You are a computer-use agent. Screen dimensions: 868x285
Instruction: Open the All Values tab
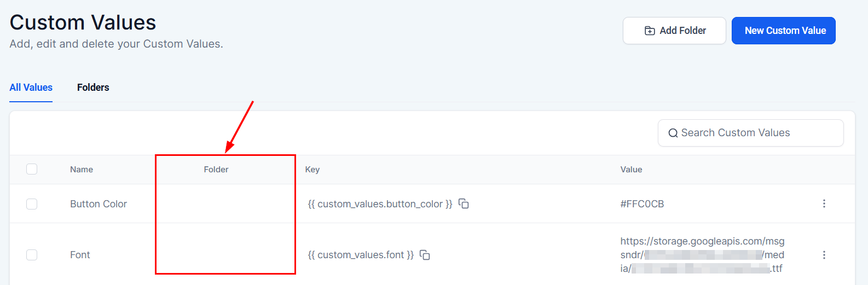pos(31,88)
